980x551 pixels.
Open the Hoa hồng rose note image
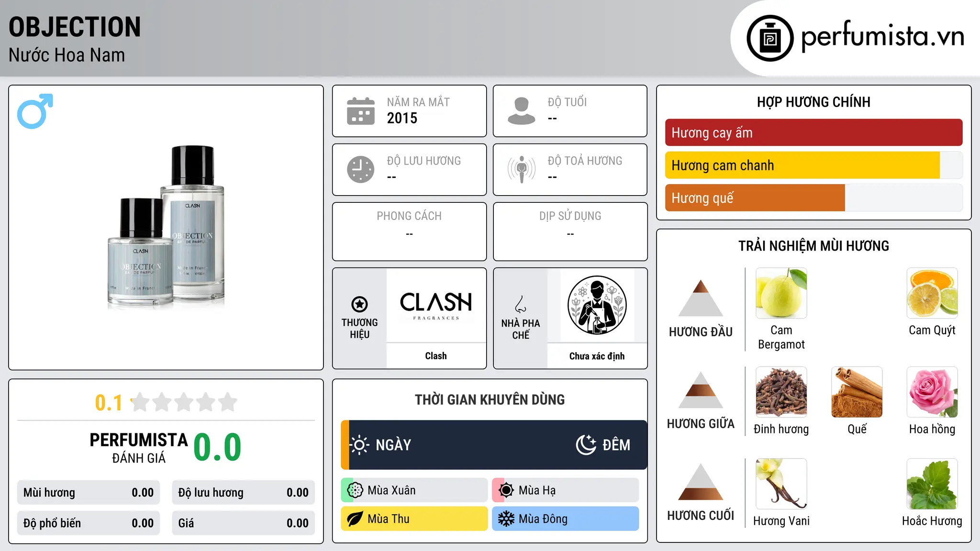click(x=932, y=392)
